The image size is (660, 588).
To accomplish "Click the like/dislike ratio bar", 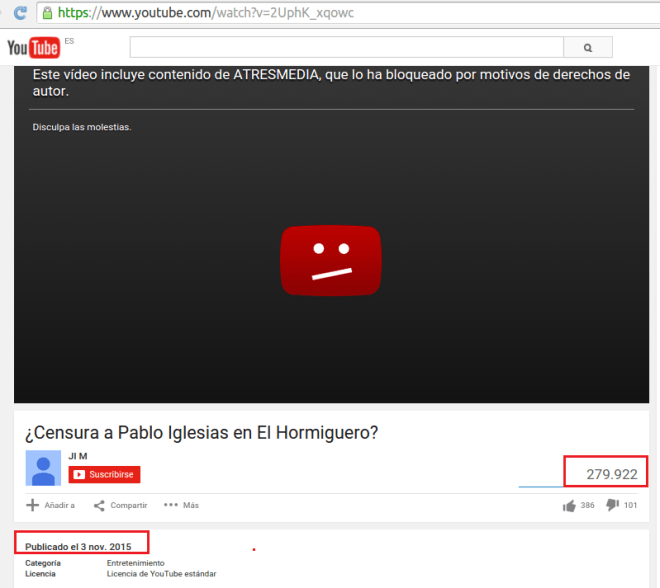I will pos(578,487).
